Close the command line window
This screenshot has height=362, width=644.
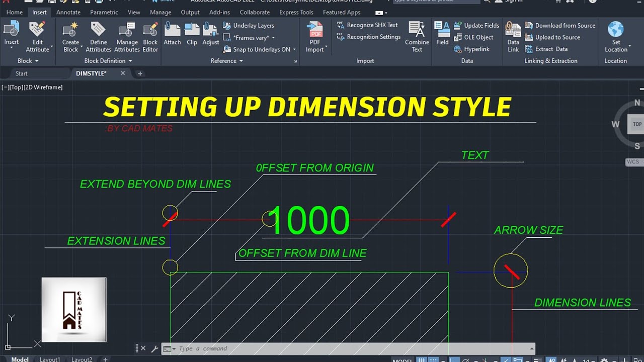click(x=143, y=348)
